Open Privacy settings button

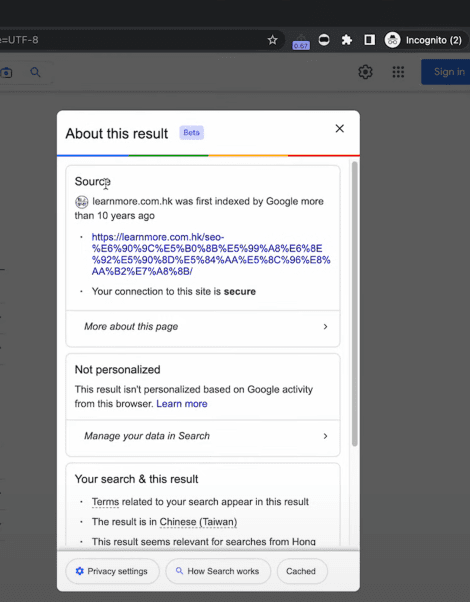(112, 571)
